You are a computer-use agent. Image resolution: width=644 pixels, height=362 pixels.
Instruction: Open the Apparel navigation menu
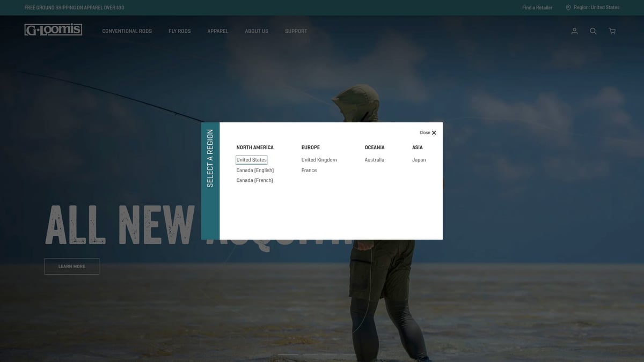(217, 31)
